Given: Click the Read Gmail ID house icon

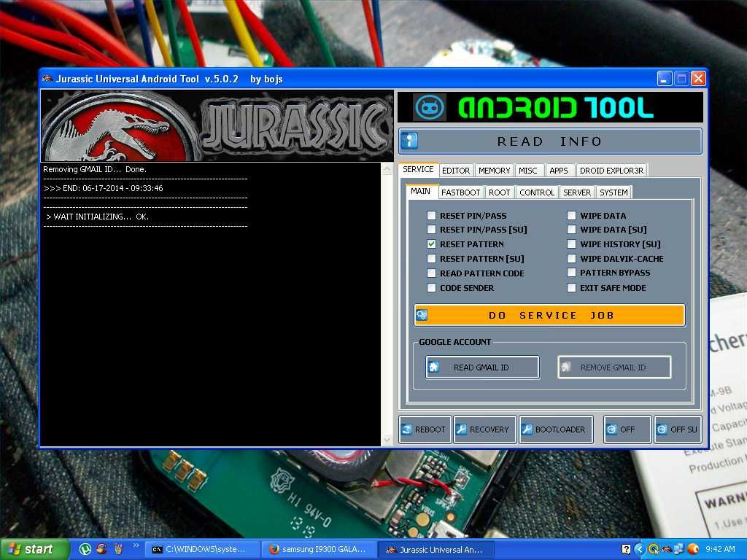Looking at the screenshot, I should [x=434, y=367].
